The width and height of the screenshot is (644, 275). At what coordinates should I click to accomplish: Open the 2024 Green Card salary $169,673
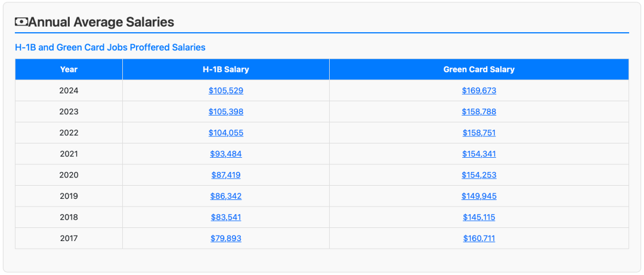coord(479,90)
